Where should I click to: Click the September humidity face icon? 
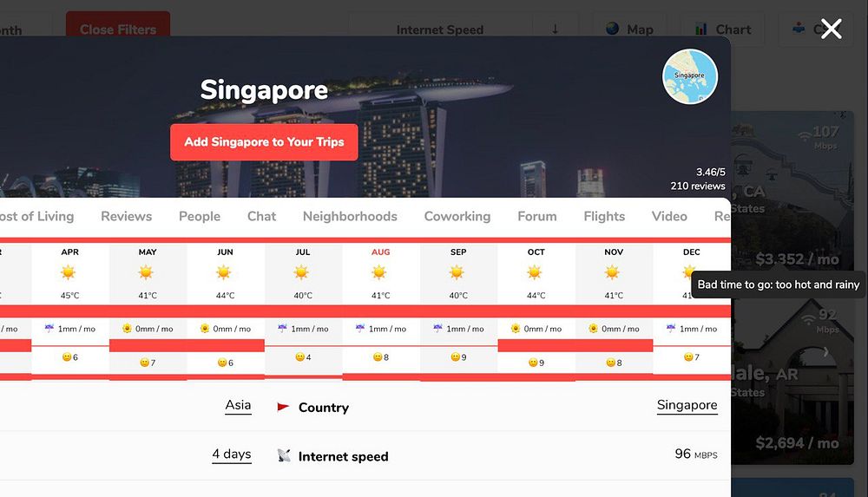(455, 357)
